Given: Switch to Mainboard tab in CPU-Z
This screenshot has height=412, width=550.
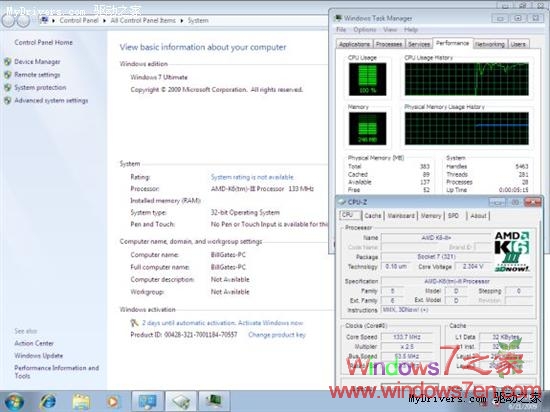Looking at the screenshot, I should tap(401, 216).
